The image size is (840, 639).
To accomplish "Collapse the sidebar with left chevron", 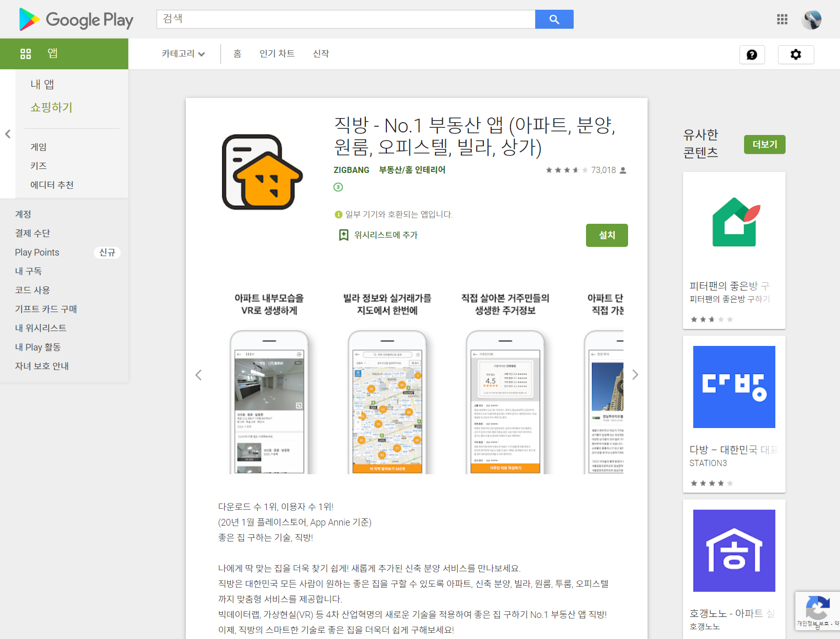I will (8, 134).
